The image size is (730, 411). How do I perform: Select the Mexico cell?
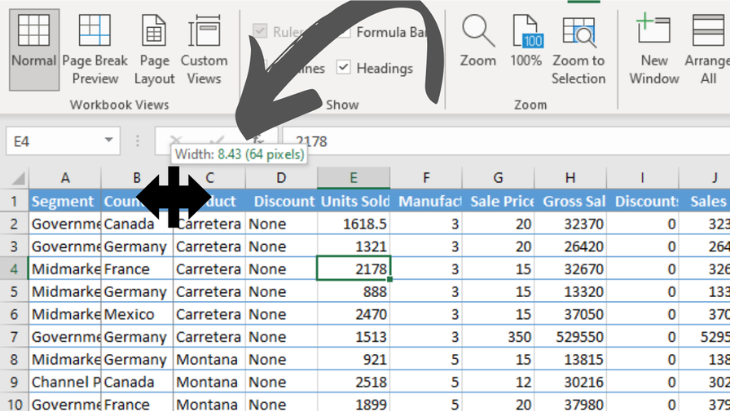coord(137,314)
